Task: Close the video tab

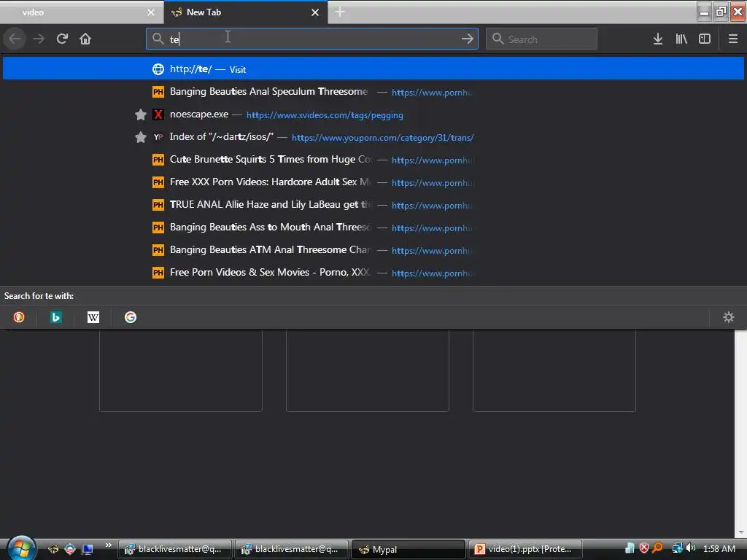Action: [151, 12]
